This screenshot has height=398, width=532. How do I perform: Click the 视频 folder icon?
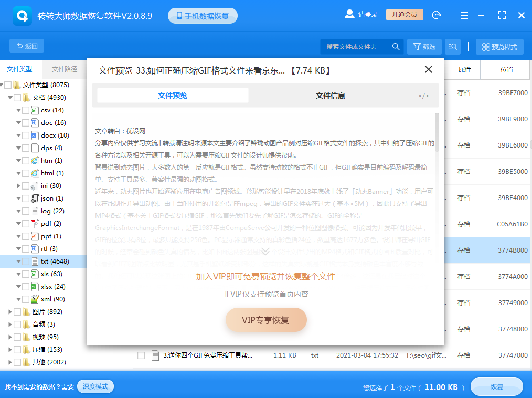point(26,337)
